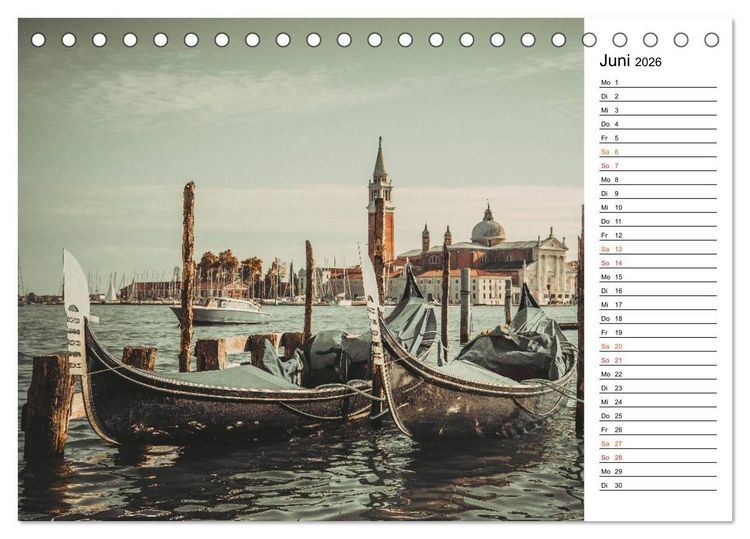
Task: Select the 'Mi 24' calendar row
Action: coord(658,401)
